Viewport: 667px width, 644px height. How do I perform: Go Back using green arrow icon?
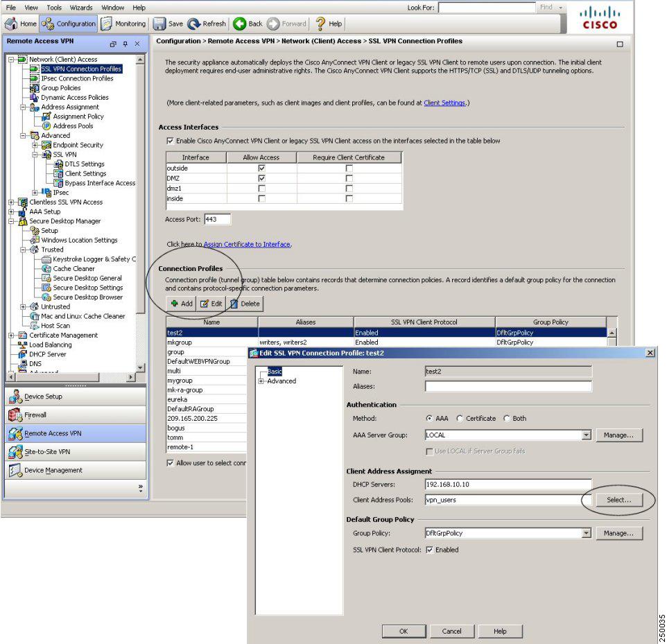coord(239,24)
